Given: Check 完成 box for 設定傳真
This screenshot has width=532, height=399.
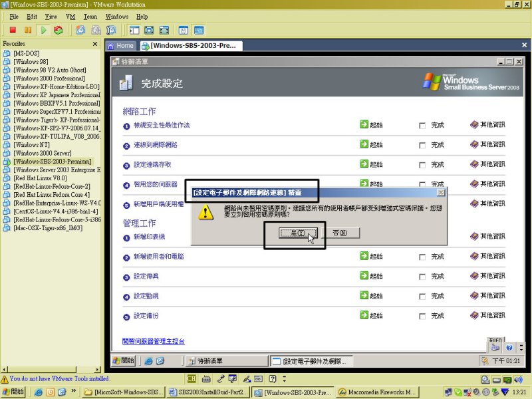Looking at the screenshot, I should (422, 277).
